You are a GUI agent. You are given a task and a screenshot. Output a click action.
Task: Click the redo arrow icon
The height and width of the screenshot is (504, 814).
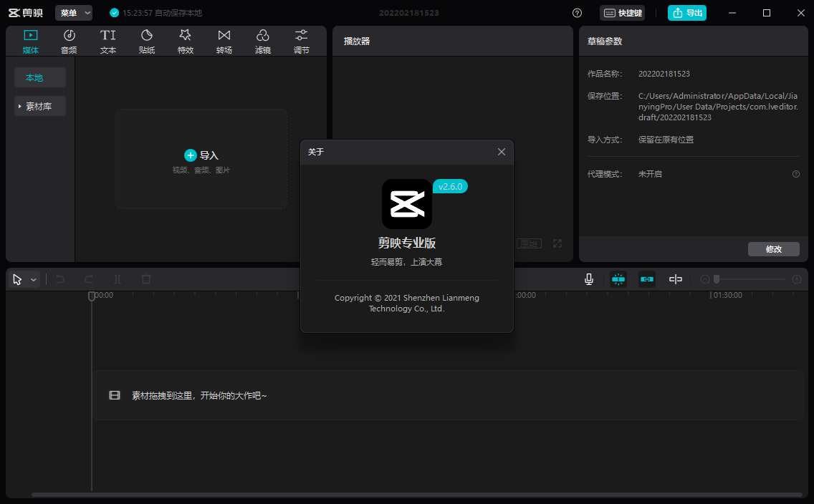(x=89, y=279)
